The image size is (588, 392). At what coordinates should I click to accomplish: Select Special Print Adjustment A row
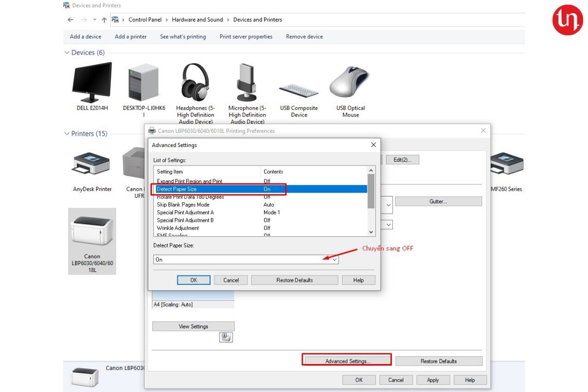(260, 212)
